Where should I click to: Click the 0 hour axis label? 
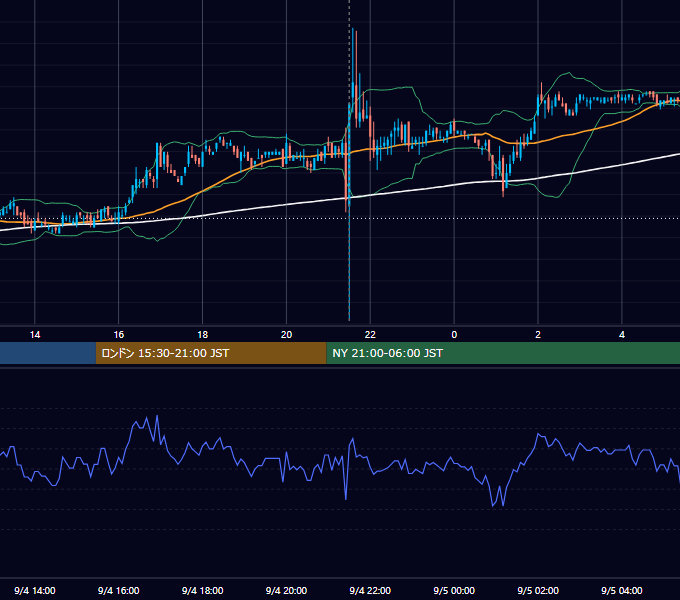pyautogui.click(x=454, y=335)
